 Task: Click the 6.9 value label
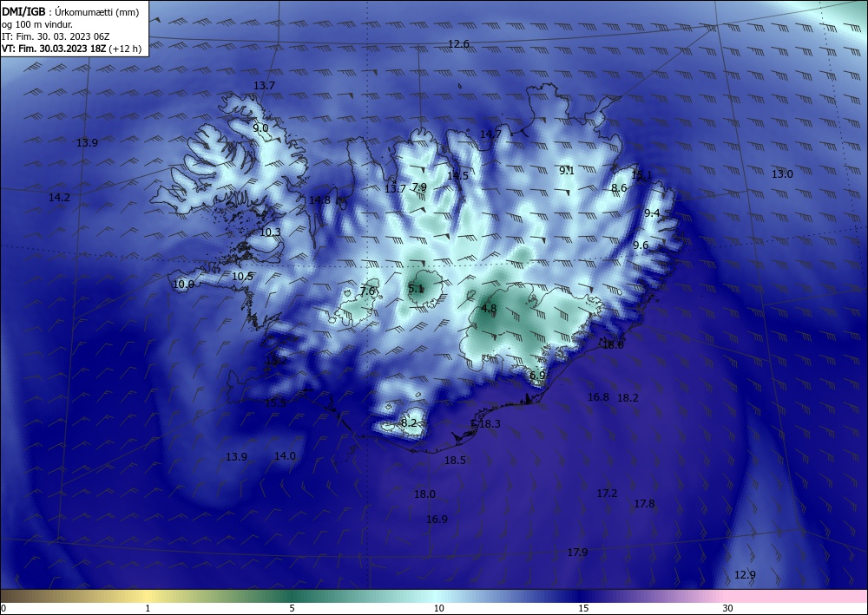(537, 376)
